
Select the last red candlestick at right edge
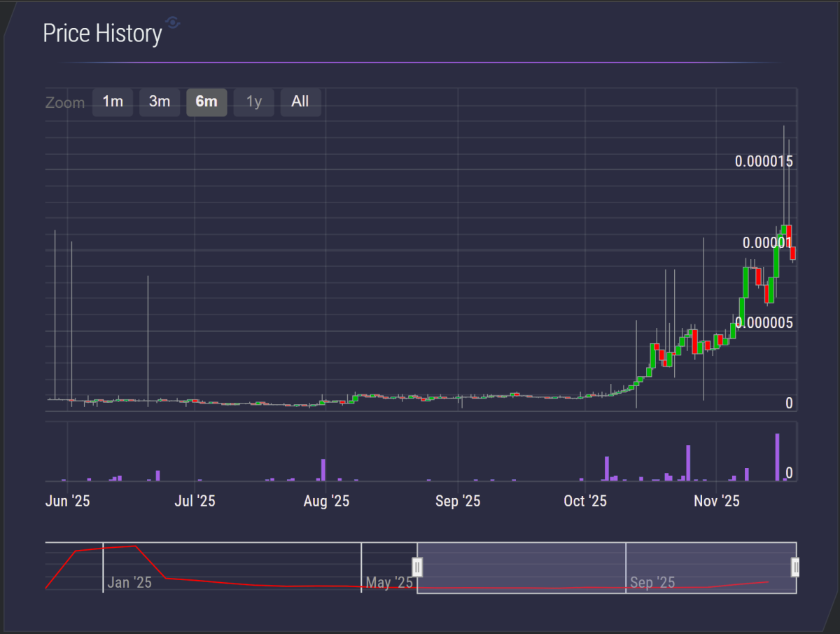(x=793, y=254)
